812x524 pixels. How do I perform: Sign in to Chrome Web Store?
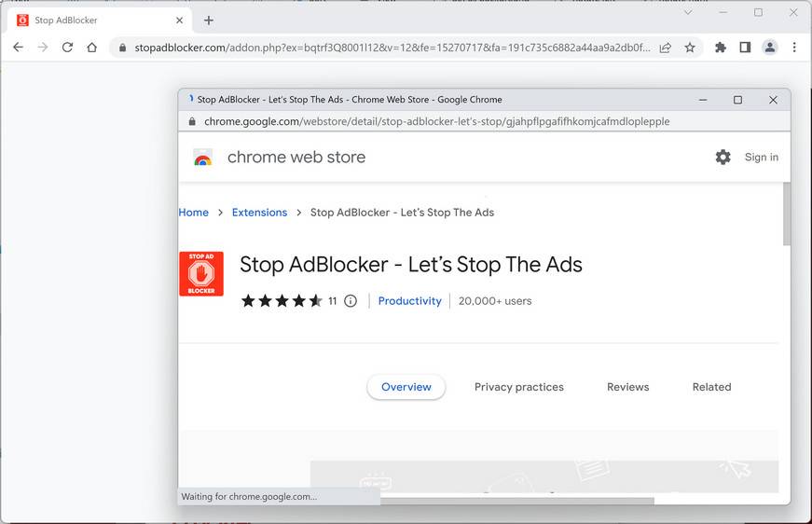[x=762, y=157]
